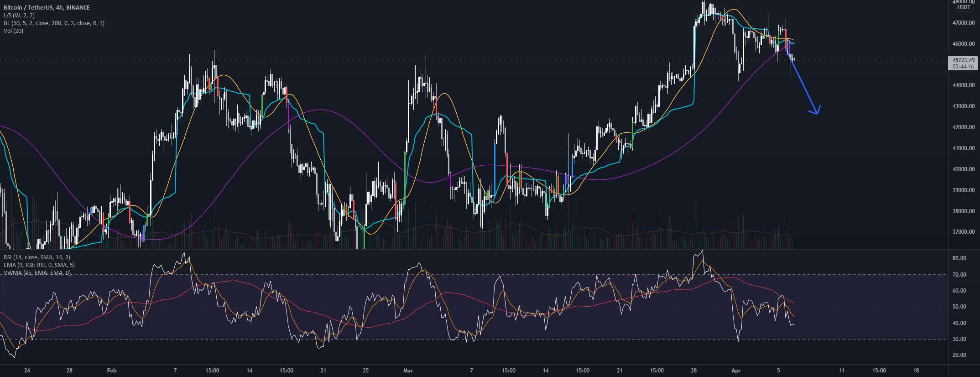
Task: Click the 46000.00 price axis label
Action: 964,44
